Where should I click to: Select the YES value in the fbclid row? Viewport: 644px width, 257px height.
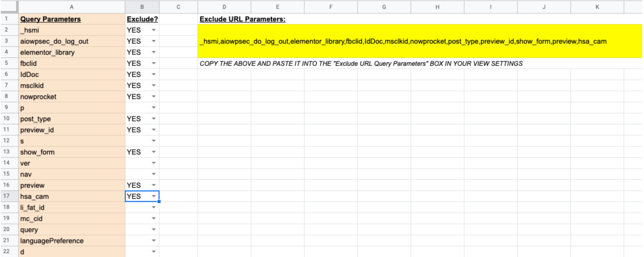point(134,63)
